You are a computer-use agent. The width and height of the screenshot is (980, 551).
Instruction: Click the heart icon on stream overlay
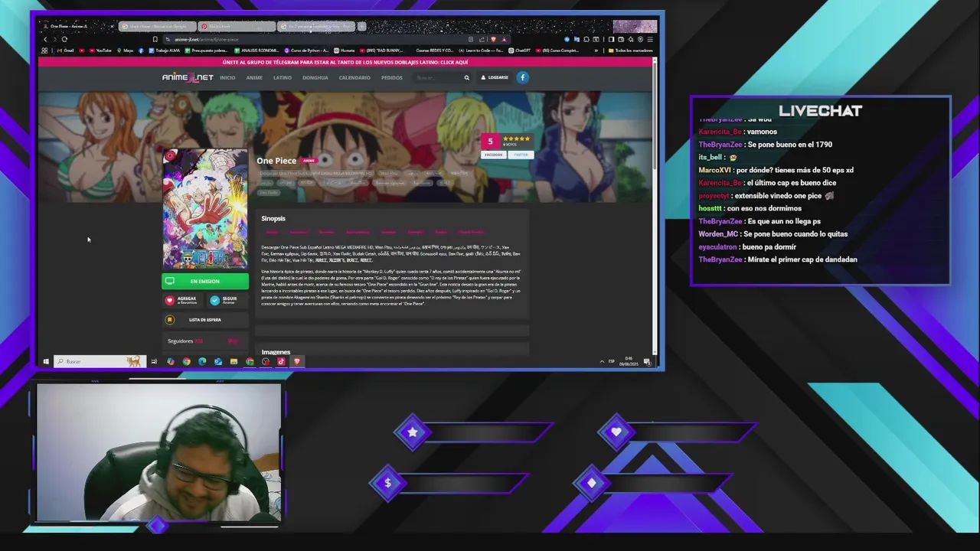tap(616, 432)
